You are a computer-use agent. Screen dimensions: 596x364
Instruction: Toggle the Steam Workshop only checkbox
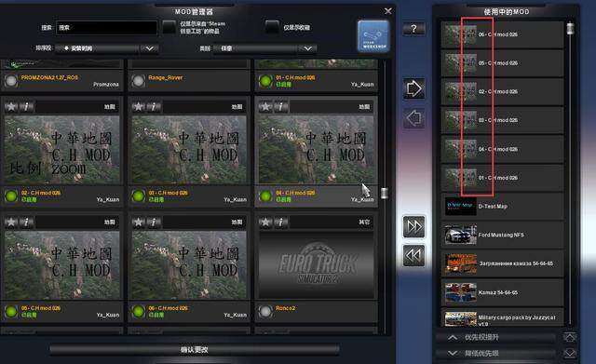pos(169,27)
